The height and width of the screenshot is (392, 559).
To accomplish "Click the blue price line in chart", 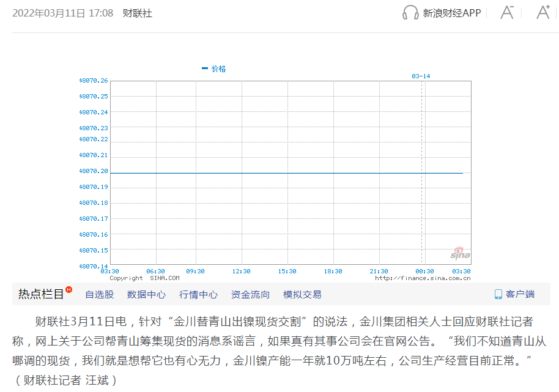I will tap(287, 173).
